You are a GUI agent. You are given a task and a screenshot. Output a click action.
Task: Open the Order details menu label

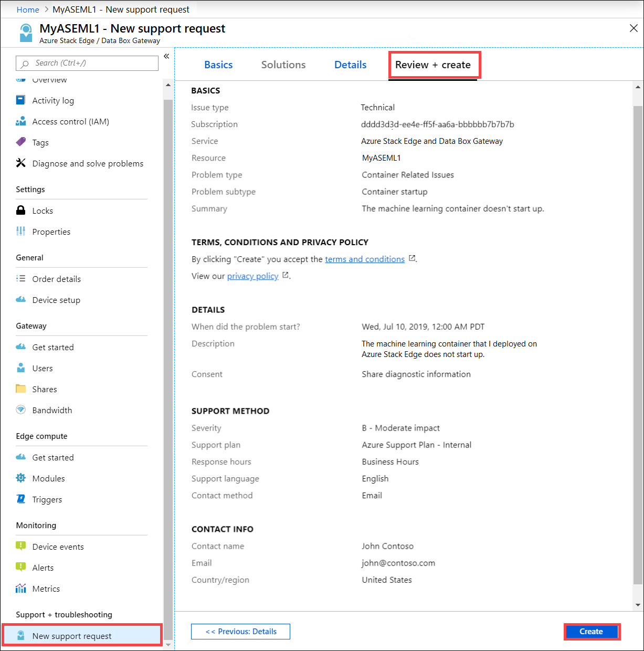(57, 279)
